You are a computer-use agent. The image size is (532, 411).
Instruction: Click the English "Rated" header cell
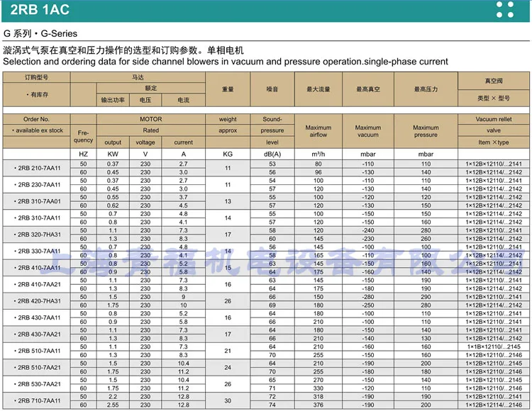tap(151, 130)
